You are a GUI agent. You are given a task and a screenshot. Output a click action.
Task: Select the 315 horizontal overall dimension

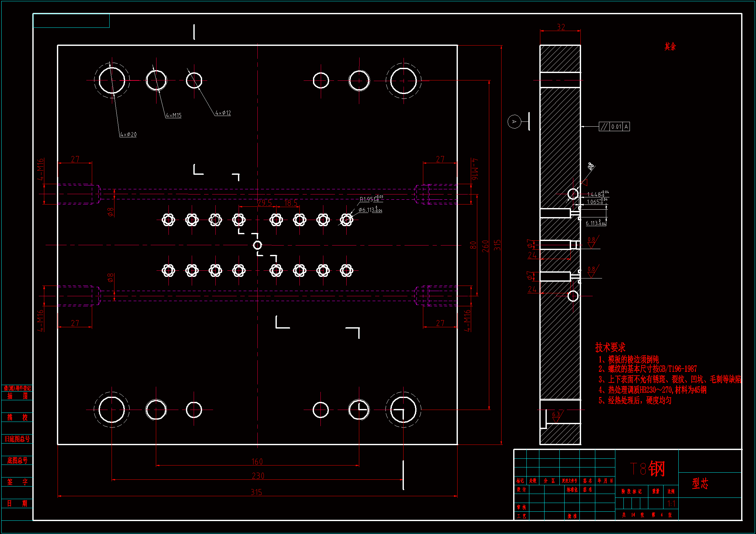[256, 492]
